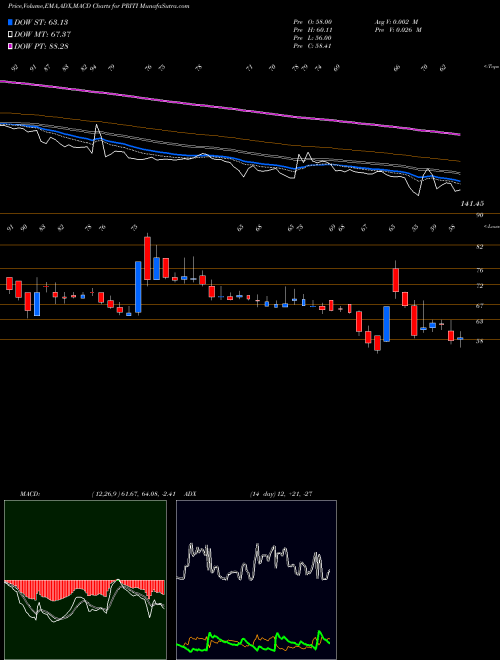Click the '<Tops' marker label

(x=491, y=67)
